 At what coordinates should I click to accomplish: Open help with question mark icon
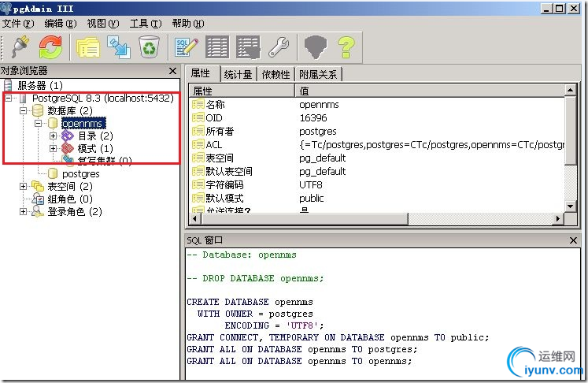tap(346, 47)
